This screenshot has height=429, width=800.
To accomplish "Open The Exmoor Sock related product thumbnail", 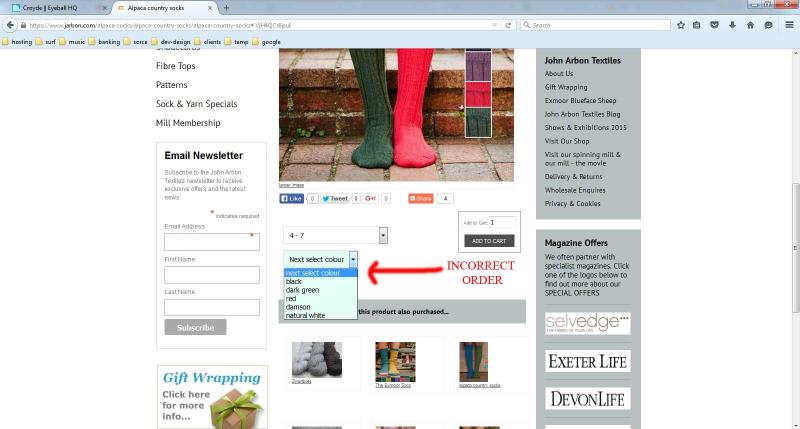I will pyautogui.click(x=395, y=362).
